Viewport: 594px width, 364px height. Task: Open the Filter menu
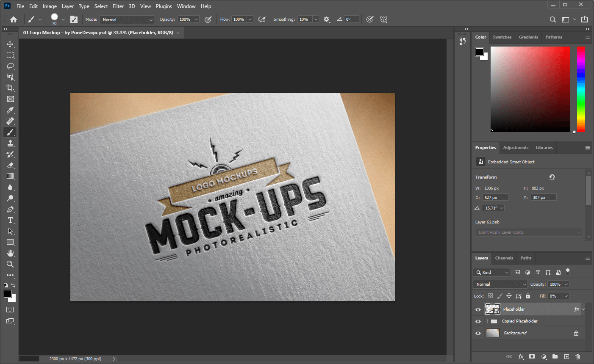click(118, 6)
